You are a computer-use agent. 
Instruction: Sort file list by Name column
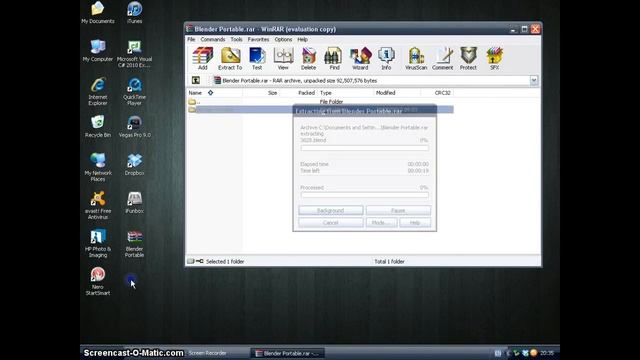(214, 93)
